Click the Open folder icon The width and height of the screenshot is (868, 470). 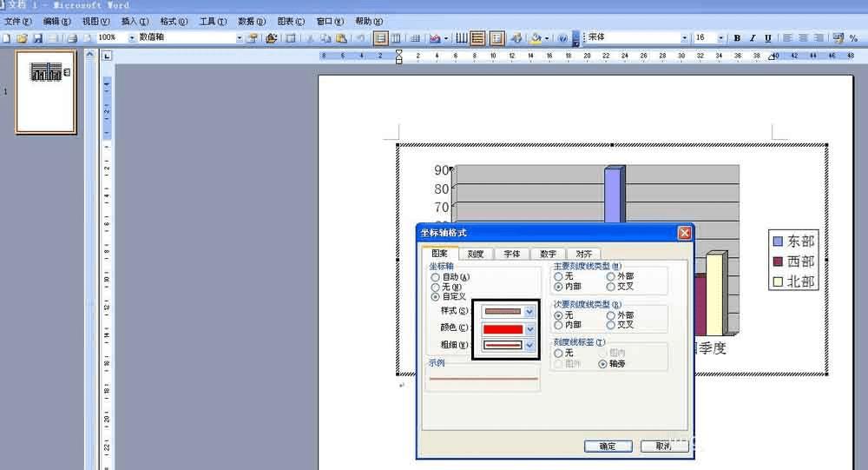click(23, 37)
